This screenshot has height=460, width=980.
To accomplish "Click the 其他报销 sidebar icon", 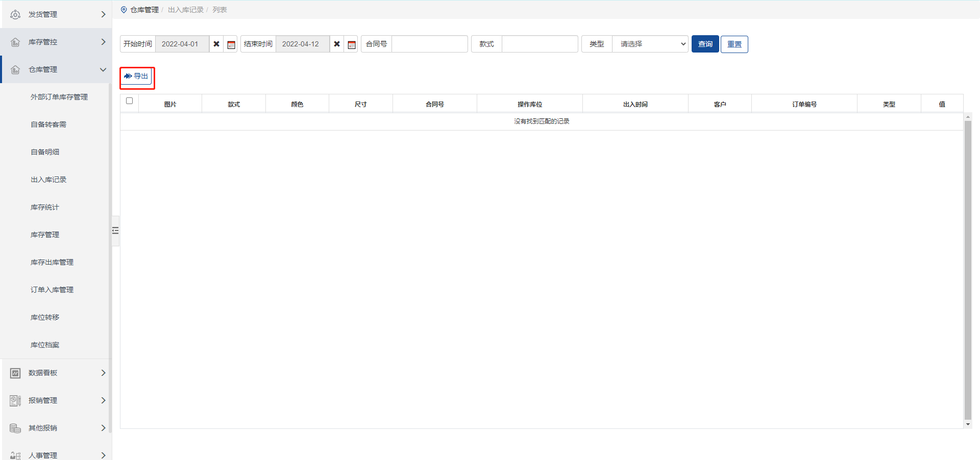I will tap(15, 428).
